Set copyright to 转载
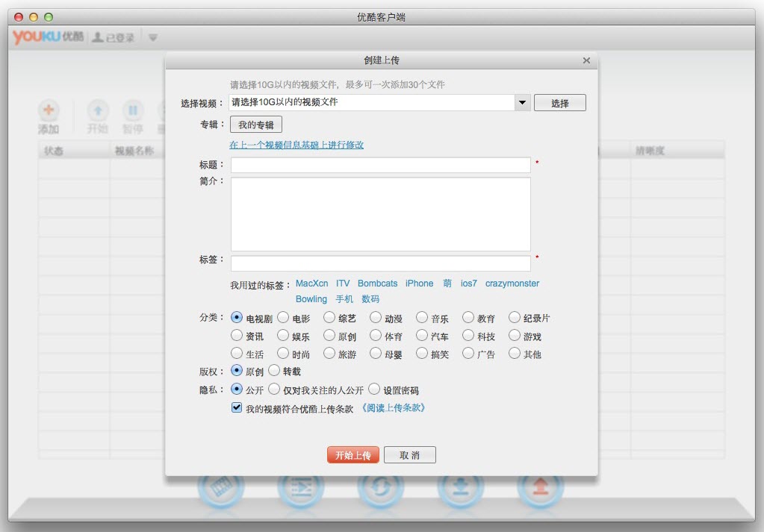Screen dimensions: 764x532 pos(274,370)
